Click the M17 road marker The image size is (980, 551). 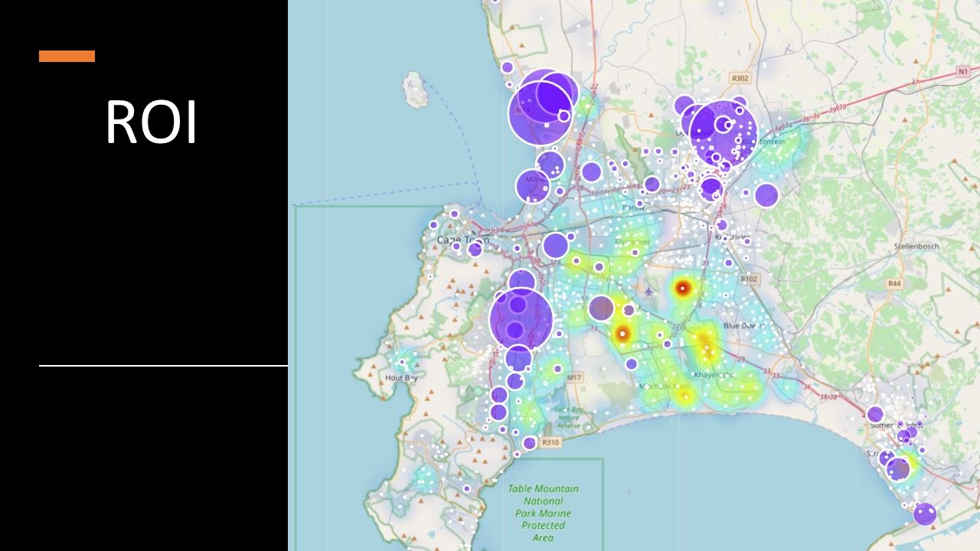(574, 378)
